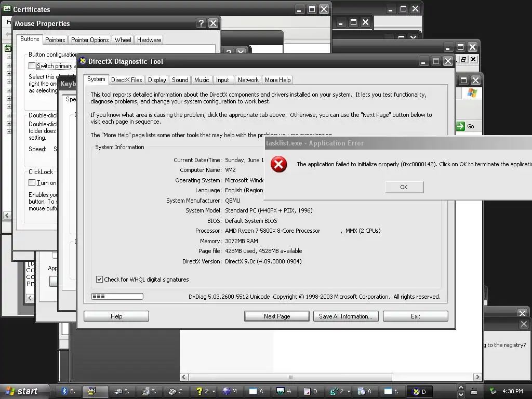Viewport: 532px width, 399px height.
Task: Click the 4:38 PM system clock
Action: tap(512, 391)
